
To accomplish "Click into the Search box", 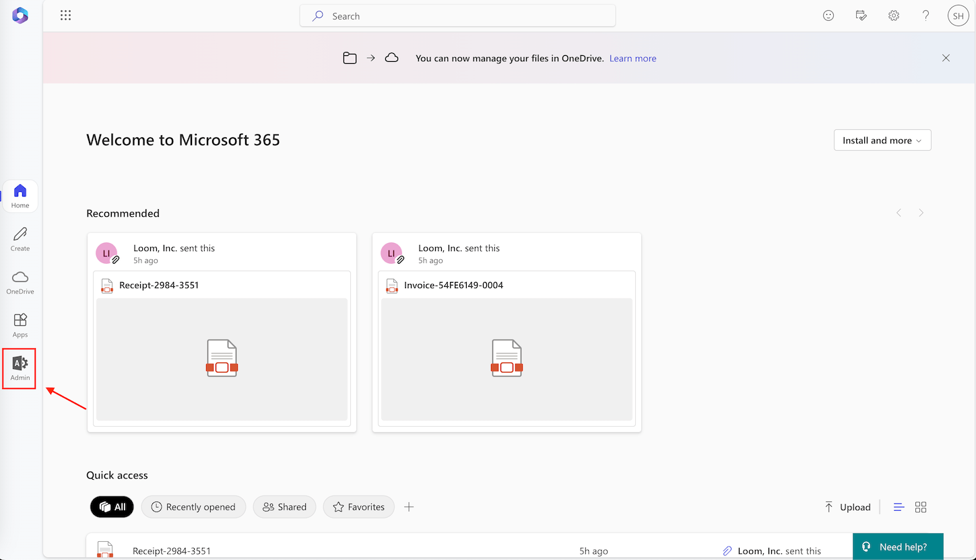I will click(x=457, y=16).
